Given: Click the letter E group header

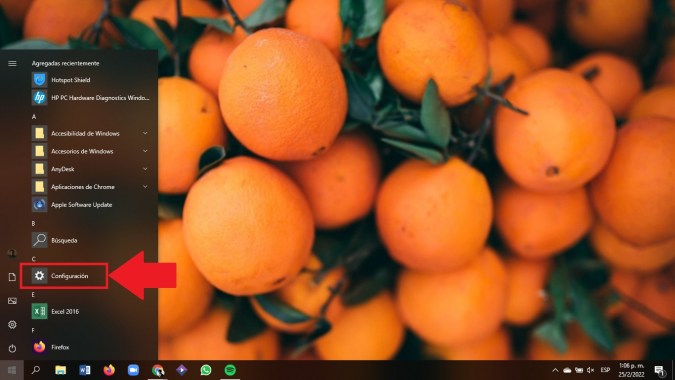Looking at the screenshot, I should coord(33,295).
